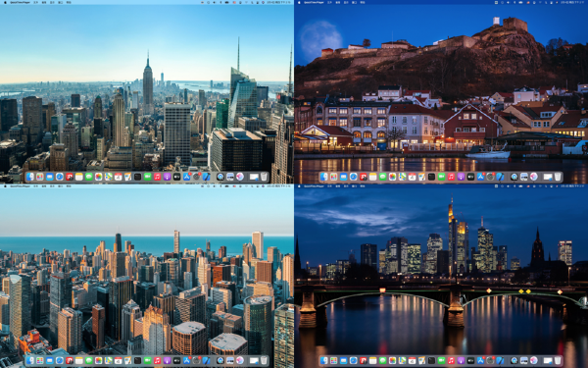Open Finder in the Chicago lakefront desktop dock

(30, 360)
